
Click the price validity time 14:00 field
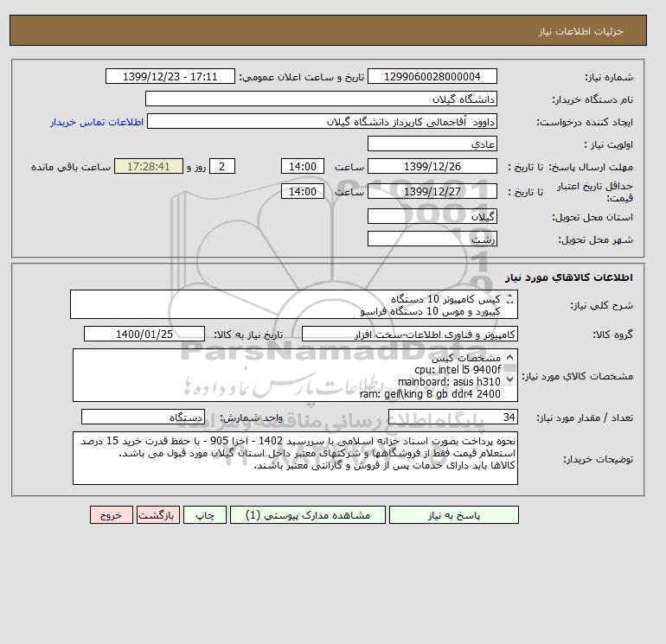(x=303, y=191)
